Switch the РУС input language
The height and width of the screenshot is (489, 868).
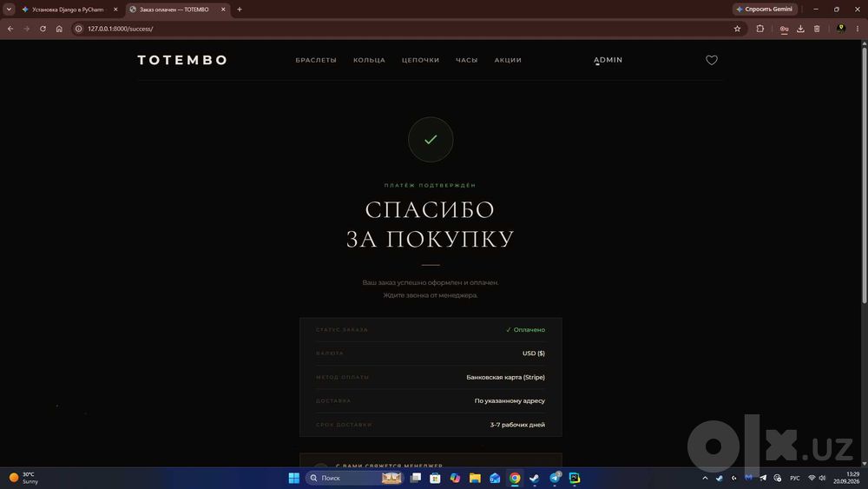[795, 478]
